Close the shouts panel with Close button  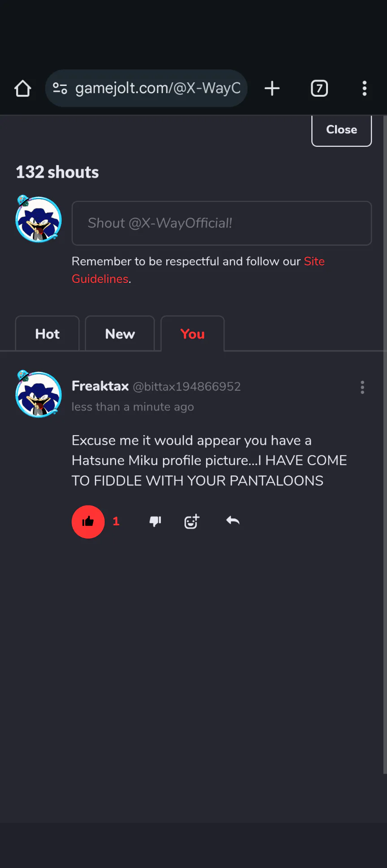[342, 130]
